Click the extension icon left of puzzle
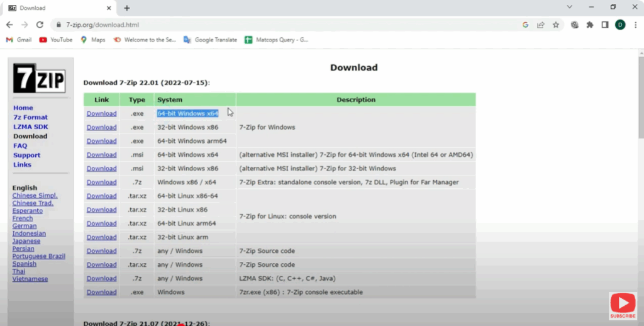Image resolution: width=644 pixels, height=326 pixels. 575,25
